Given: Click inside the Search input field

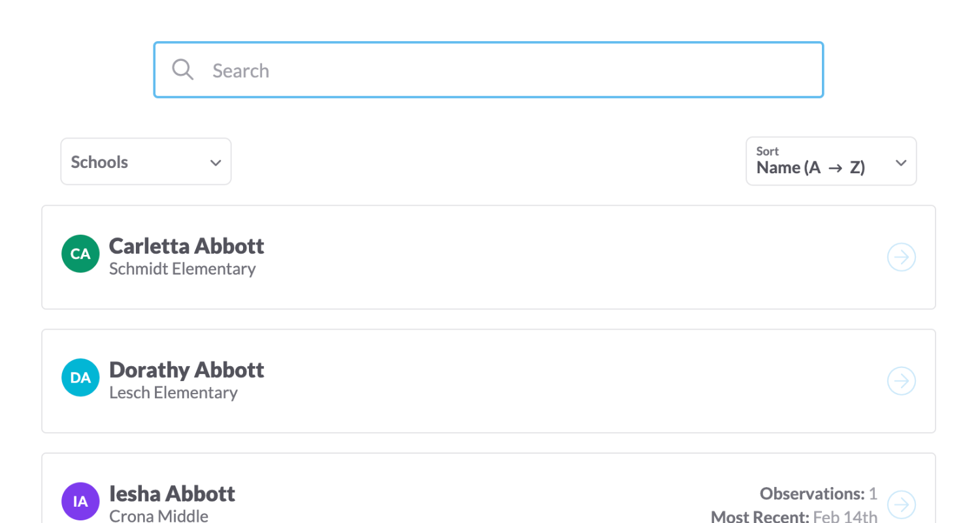Looking at the screenshot, I should [x=457, y=69].
